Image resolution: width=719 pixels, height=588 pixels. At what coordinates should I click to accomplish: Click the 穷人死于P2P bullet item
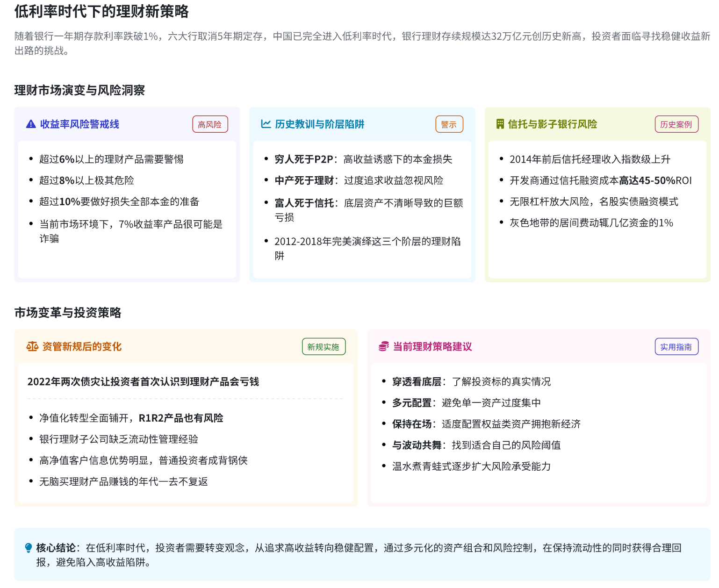(363, 159)
